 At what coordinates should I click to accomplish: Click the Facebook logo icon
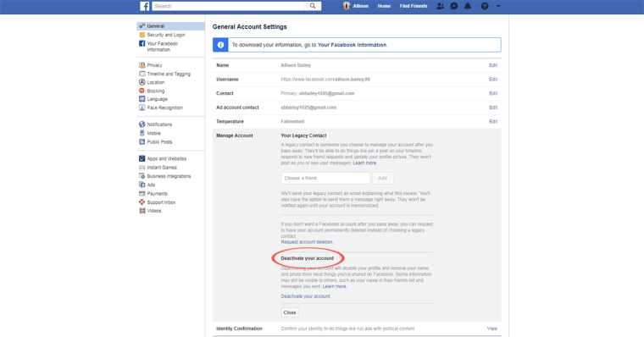(145, 6)
